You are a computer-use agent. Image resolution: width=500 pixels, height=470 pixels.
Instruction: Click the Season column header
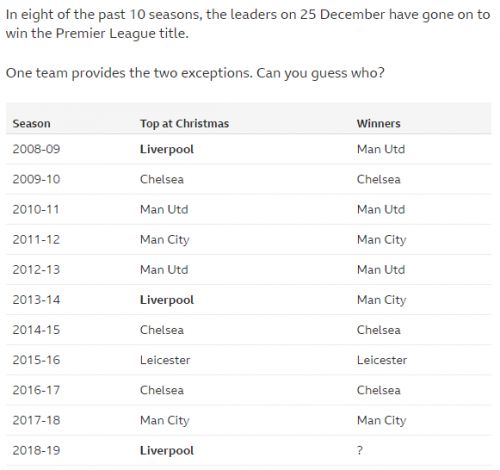coord(31,123)
